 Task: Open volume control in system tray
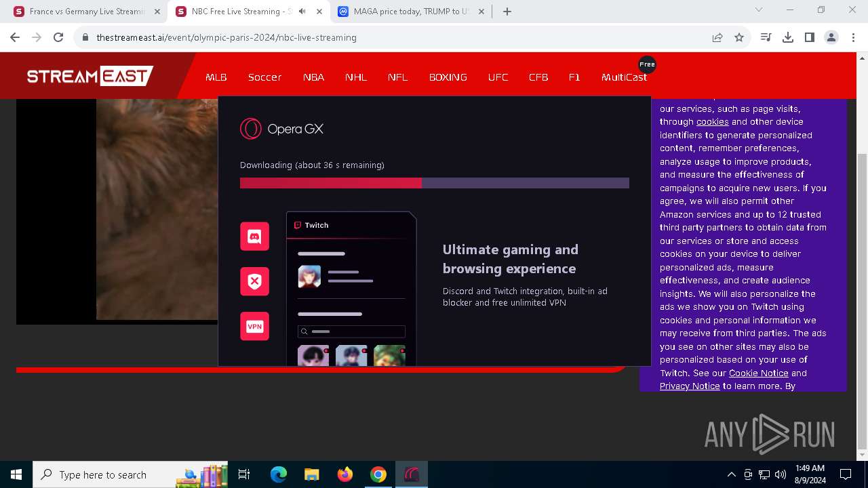pyautogui.click(x=781, y=474)
